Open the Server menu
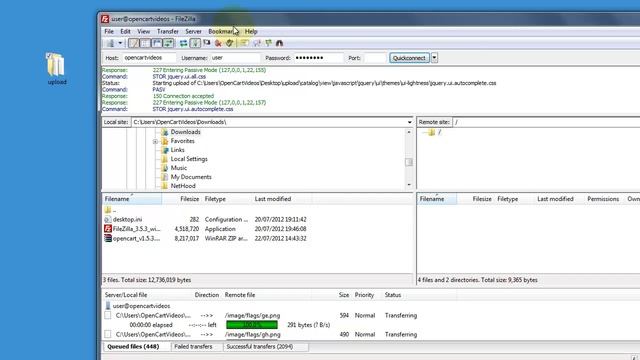Screen dimensions: 640x360 pyautogui.click(x=193, y=31)
